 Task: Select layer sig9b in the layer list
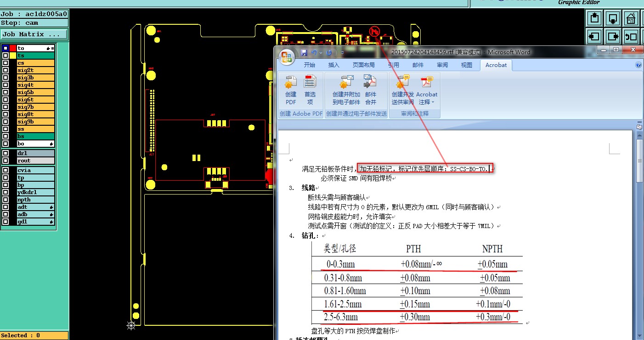click(x=36, y=122)
